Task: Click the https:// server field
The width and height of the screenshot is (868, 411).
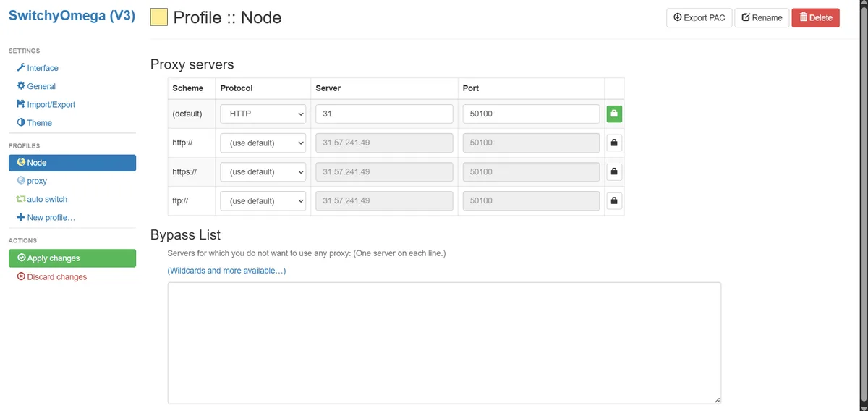Action: click(385, 171)
